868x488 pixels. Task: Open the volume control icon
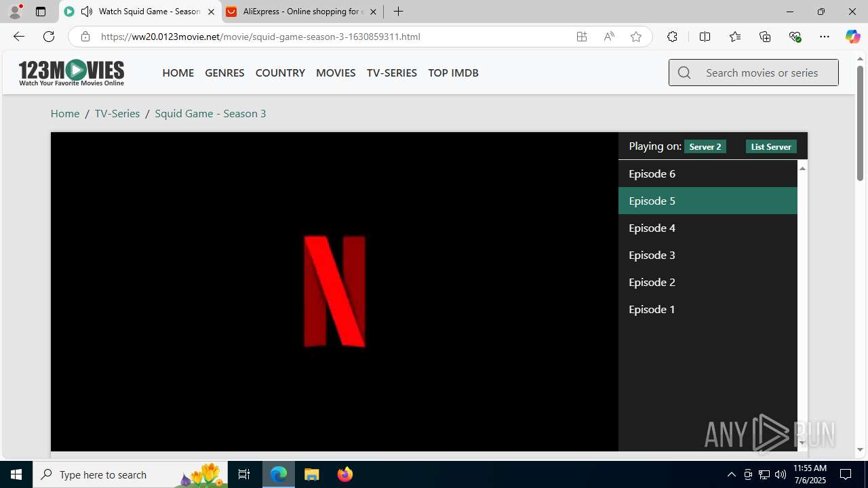click(780, 474)
